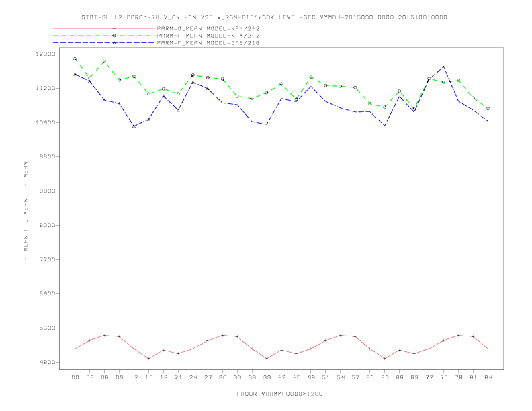Viewport: 532px width, 411px height.
Task: Click forecast hour 51 on the x-axis
Action: (x=326, y=377)
